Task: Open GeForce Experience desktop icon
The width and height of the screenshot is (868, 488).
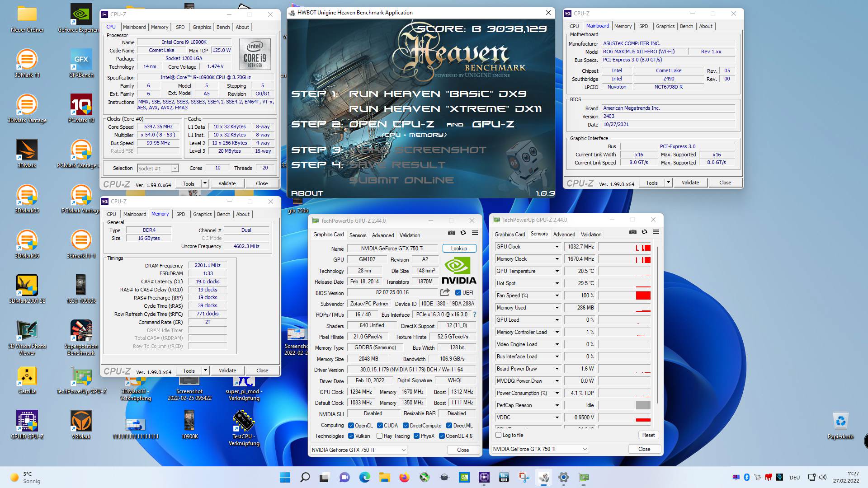Action: pyautogui.click(x=80, y=18)
